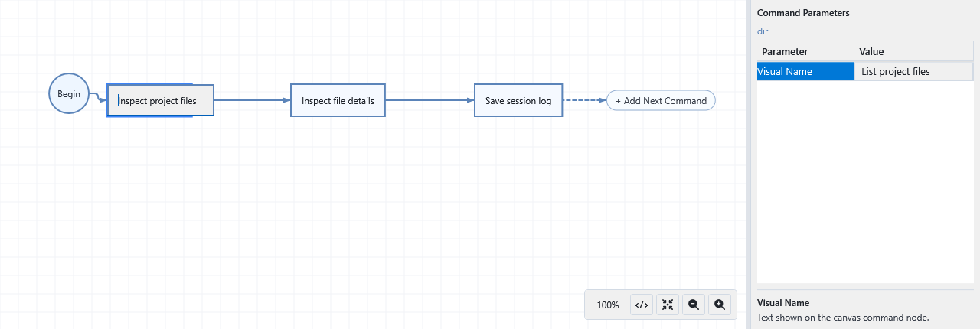Click the Value column header
Screen dimensions: 980x329
point(914,51)
